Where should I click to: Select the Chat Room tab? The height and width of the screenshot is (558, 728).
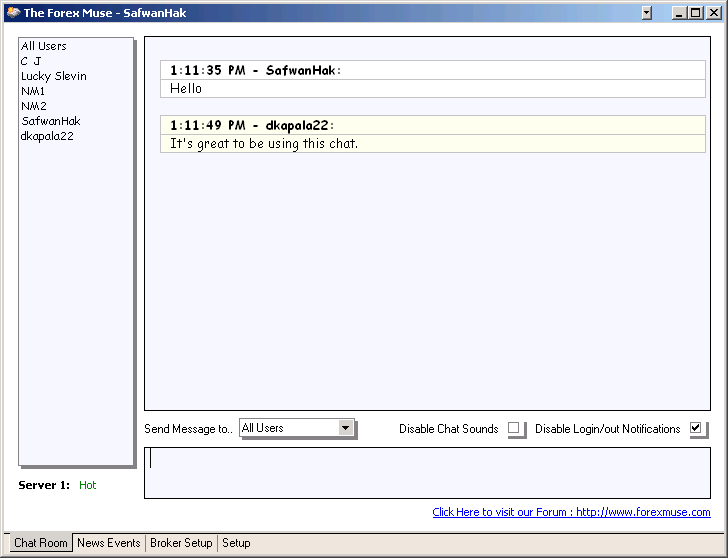click(40, 543)
